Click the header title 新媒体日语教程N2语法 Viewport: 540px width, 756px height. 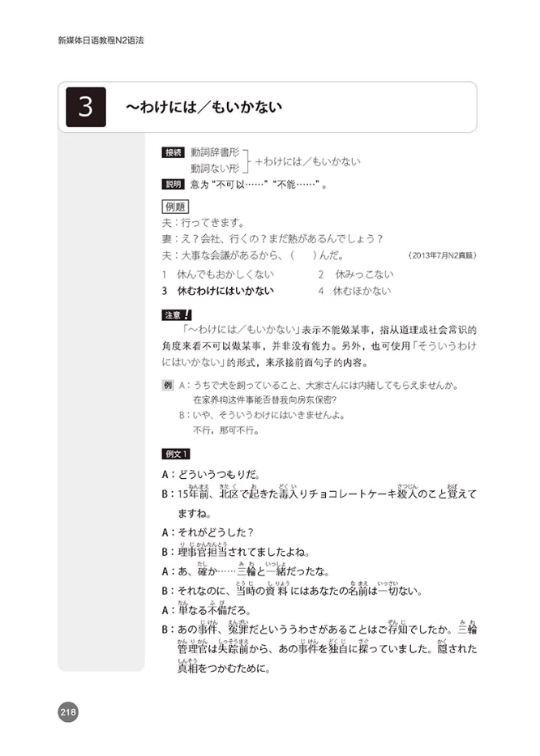click(x=101, y=41)
